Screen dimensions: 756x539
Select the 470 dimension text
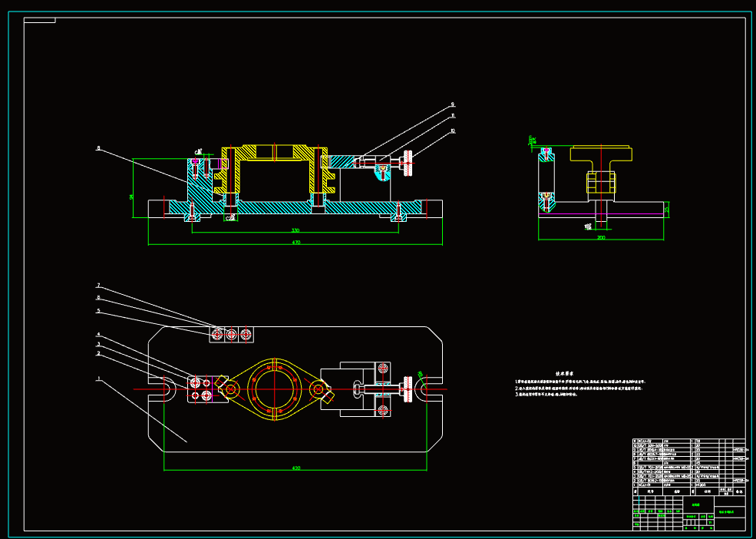pyautogui.click(x=295, y=242)
